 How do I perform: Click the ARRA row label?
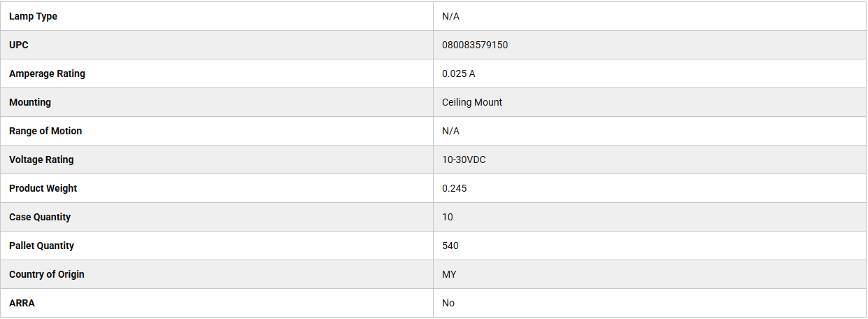pyautogui.click(x=22, y=303)
